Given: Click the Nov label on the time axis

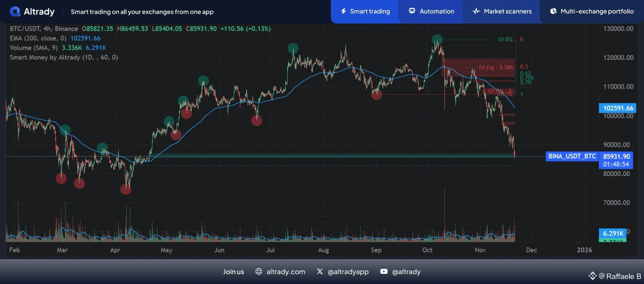Looking at the screenshot, I should (x=480, y=250).
